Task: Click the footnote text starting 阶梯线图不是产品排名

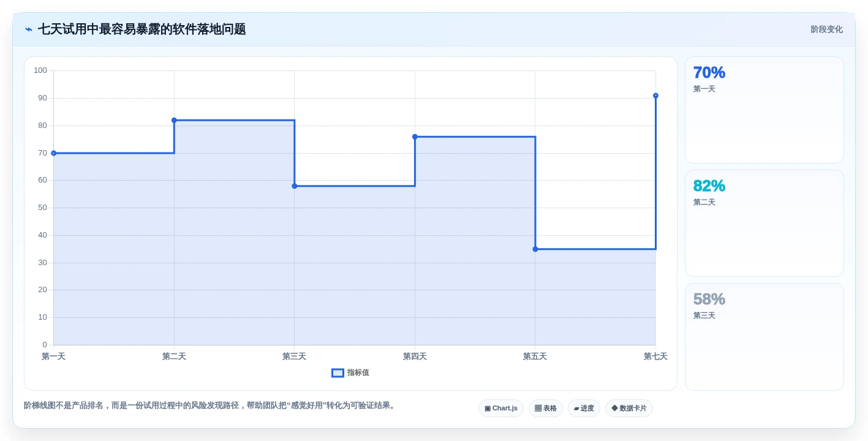Action: [x=211, y=405]
